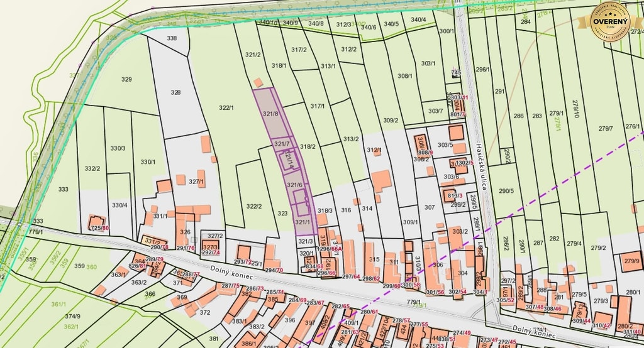Click building parcel label 279/9
Screen dimensions: 644x348
pyautogui.click(x=631, y=261)
